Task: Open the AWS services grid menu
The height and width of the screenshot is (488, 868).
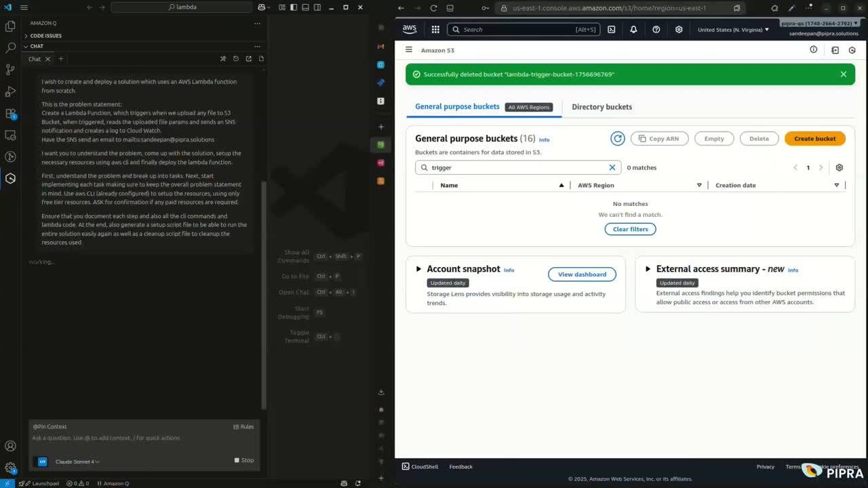Action: point(435,29)
